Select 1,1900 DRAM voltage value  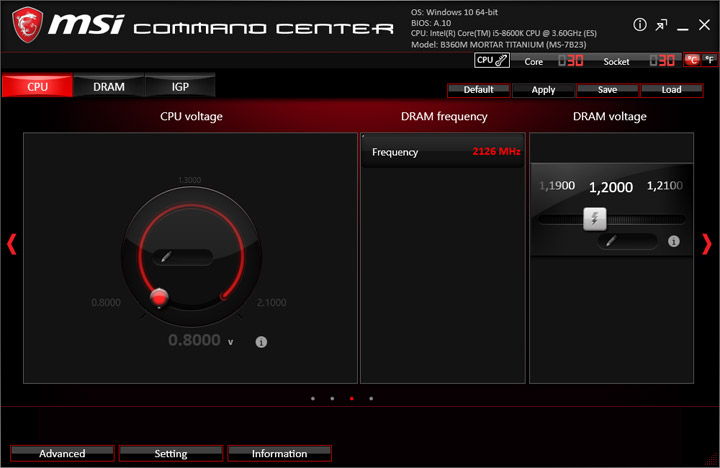click(557, 186)
